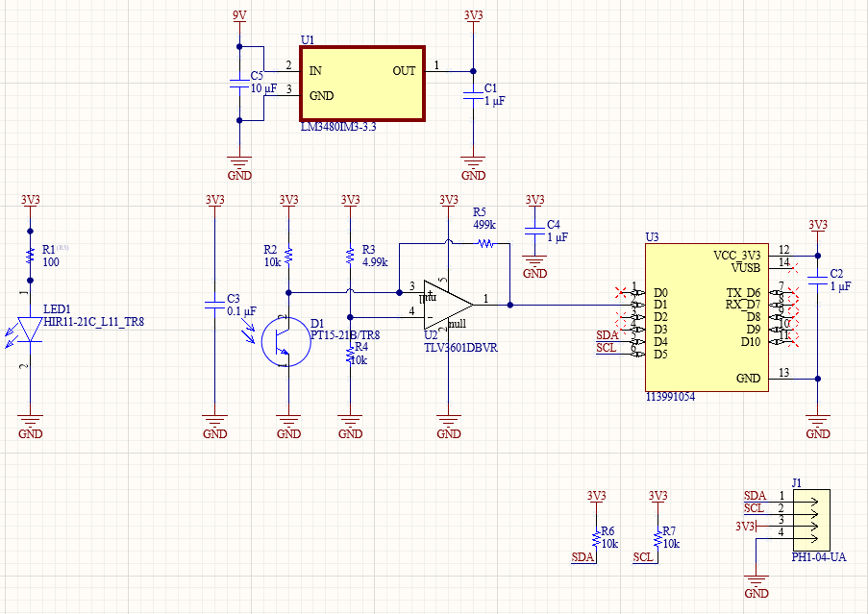Select the R5 499k feedback resistor
The height and width of the screenshot is (614, 868).
(x=484, y=243)
